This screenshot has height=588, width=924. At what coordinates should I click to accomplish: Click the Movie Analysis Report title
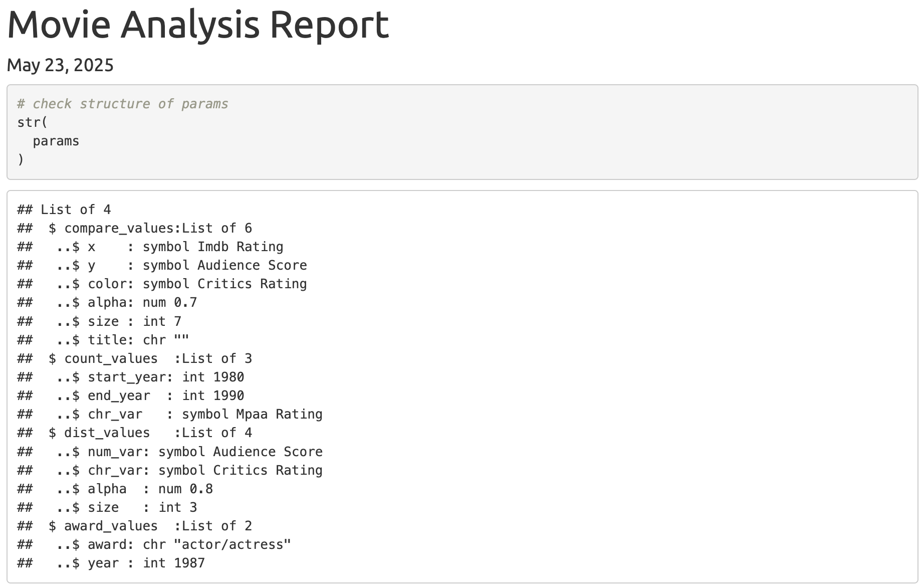198,25
